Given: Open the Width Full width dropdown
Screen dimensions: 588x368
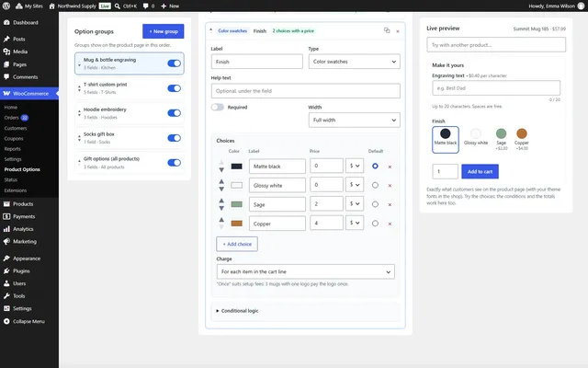Looking at the screenshot, I should tap(354, 121).
